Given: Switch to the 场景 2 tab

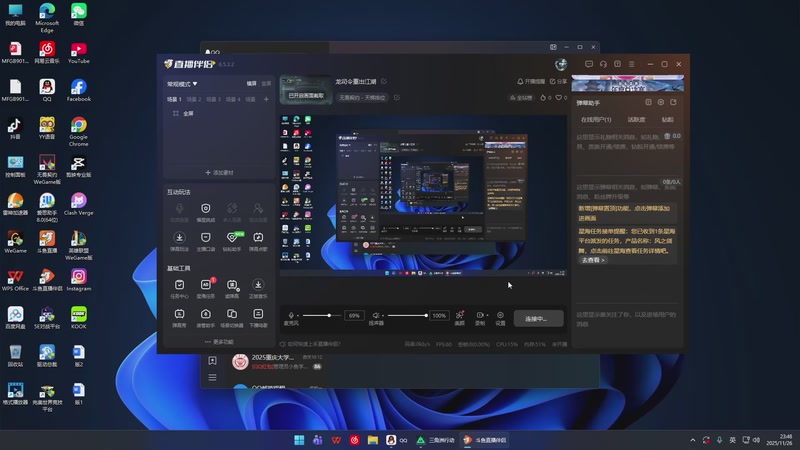Looking at the screenshot, I should 194,99.
